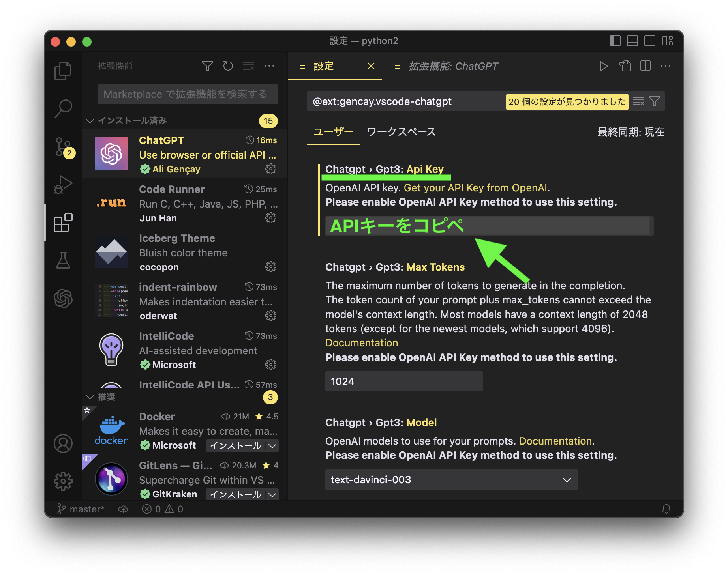The height and width of the screenshot is (576, 728).
Task: Click the ChatGPT extension thumbnail logo
Action: [111, 154]
